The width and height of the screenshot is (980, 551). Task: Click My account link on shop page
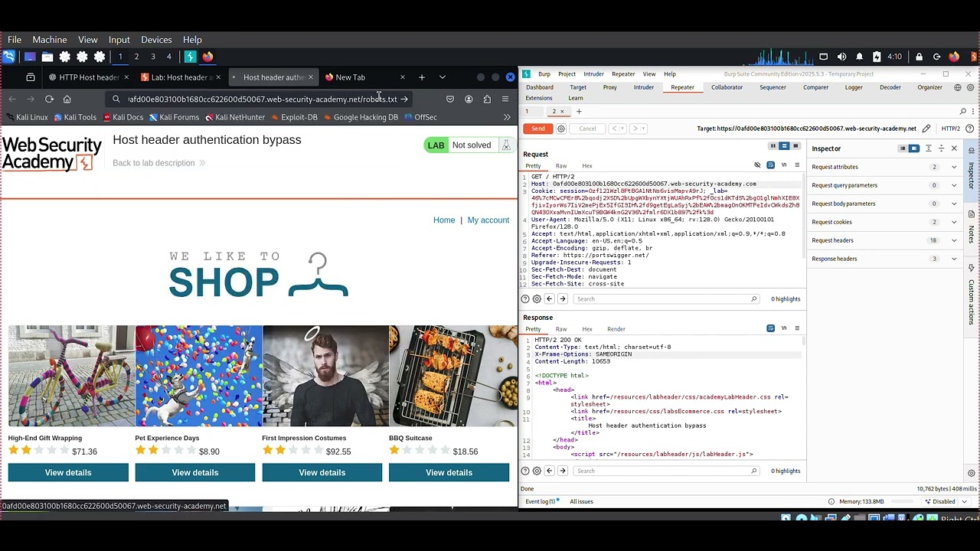click(488, 220)
